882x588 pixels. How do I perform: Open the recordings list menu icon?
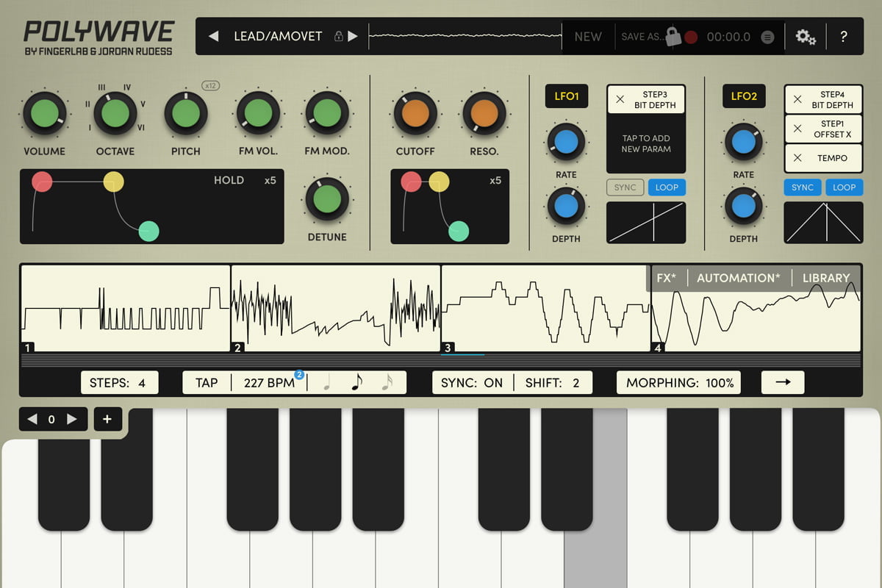click(767, 37)
